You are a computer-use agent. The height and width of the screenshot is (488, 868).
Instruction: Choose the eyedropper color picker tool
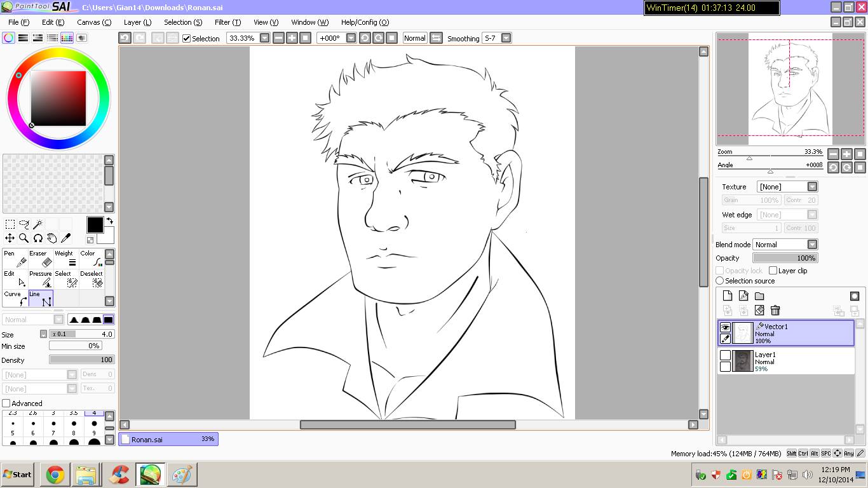[x=66, y=238]
